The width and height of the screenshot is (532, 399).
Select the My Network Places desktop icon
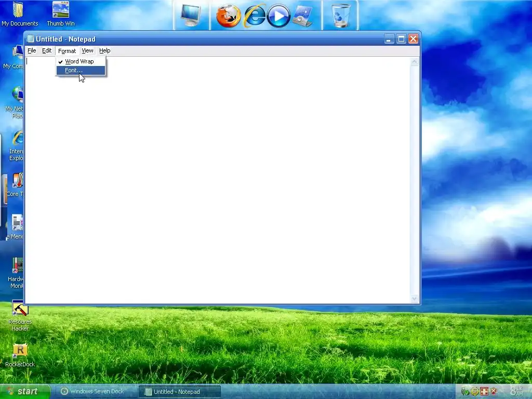pyautogui.click(x=15, y=102)
